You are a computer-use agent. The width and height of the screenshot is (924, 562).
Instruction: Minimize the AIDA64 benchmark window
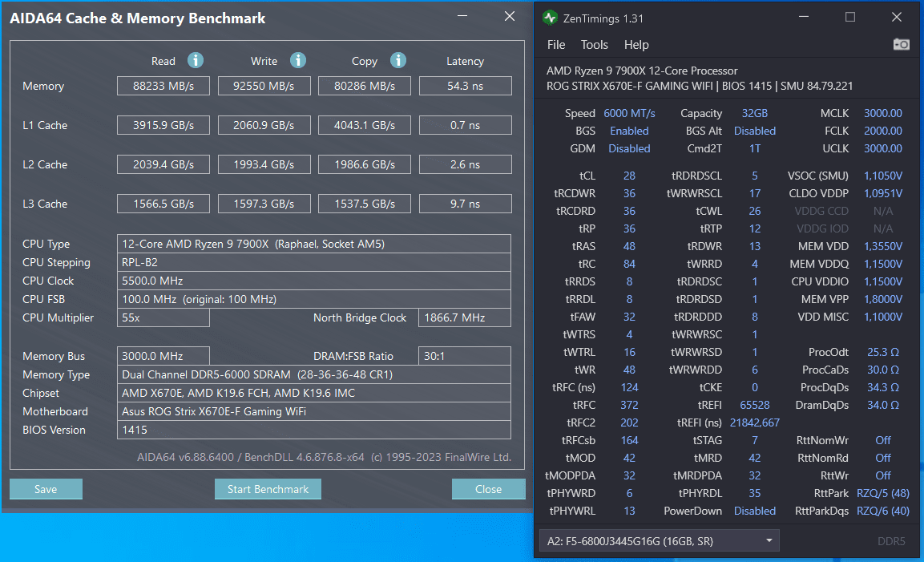coord(462,16)
